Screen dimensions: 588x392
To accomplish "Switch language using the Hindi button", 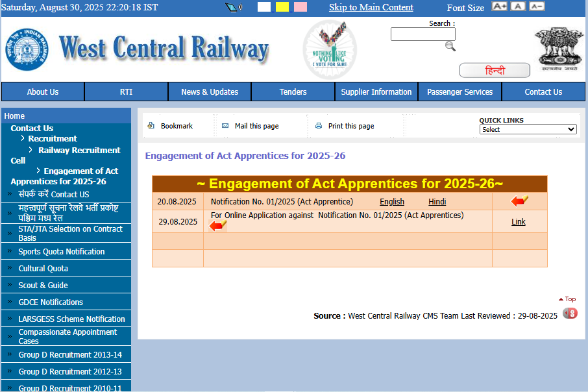I will tap(495, 70).
